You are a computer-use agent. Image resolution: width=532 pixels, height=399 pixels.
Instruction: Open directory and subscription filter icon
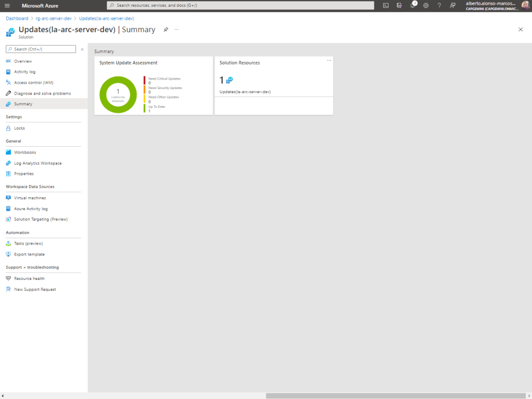399,5
